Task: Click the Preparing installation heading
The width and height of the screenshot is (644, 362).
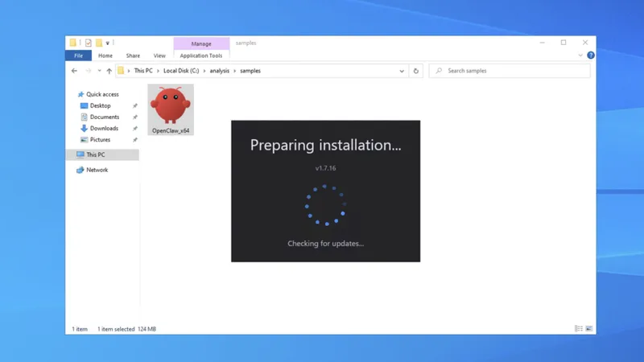Action: point(325,145)
